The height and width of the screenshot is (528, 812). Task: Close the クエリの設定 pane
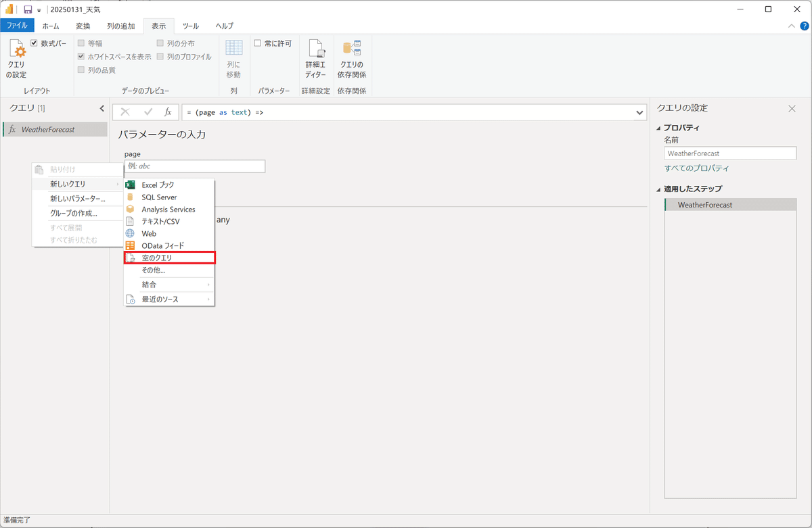coord(792,108)
